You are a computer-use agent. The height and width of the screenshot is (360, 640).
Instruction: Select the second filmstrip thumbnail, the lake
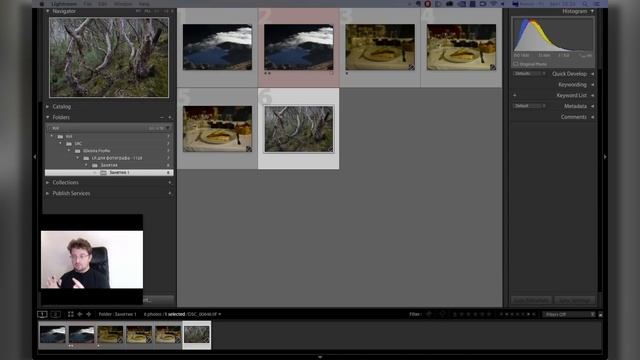click(81, 334)
